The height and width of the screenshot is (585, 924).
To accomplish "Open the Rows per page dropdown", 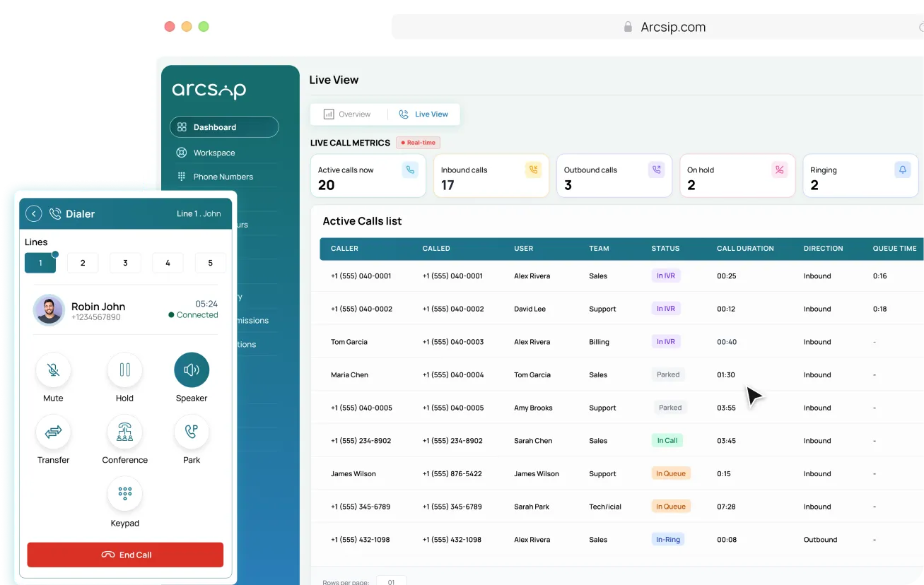I will coord(391,581).
